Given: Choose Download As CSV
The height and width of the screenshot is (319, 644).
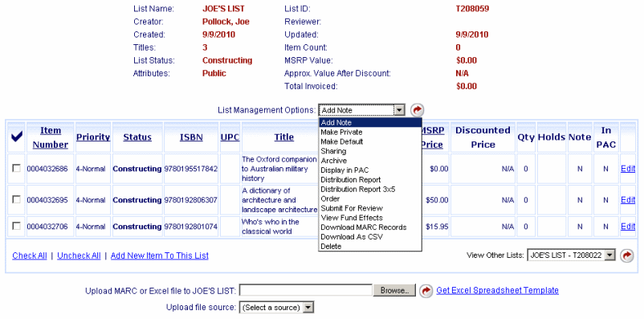Looking at the screenshot, I should coord(370,237).
